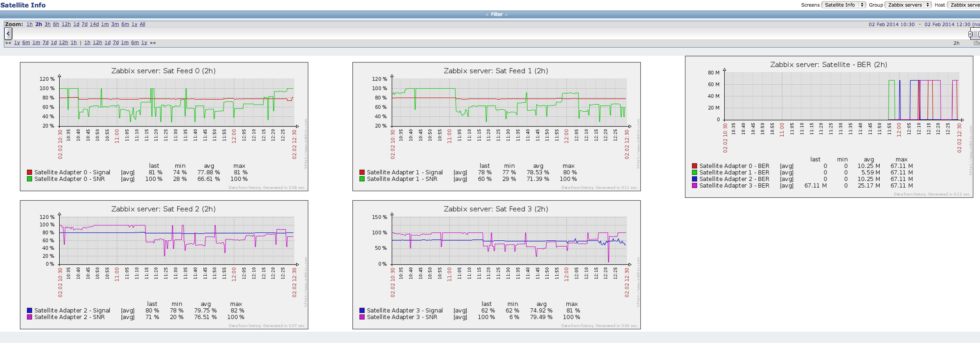This screenshot has width=980, height=343.
Task: Move the period backward by 1y
Action: pos(17,43)
